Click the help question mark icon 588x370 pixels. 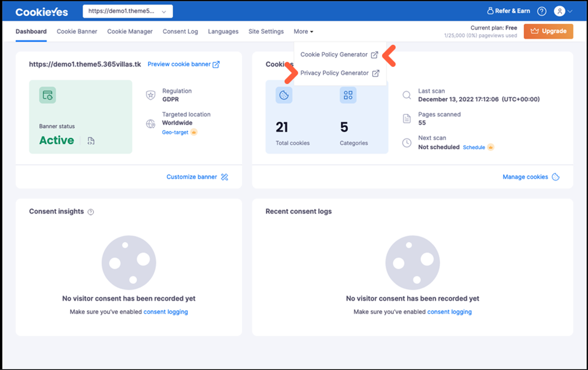point(541,11)
